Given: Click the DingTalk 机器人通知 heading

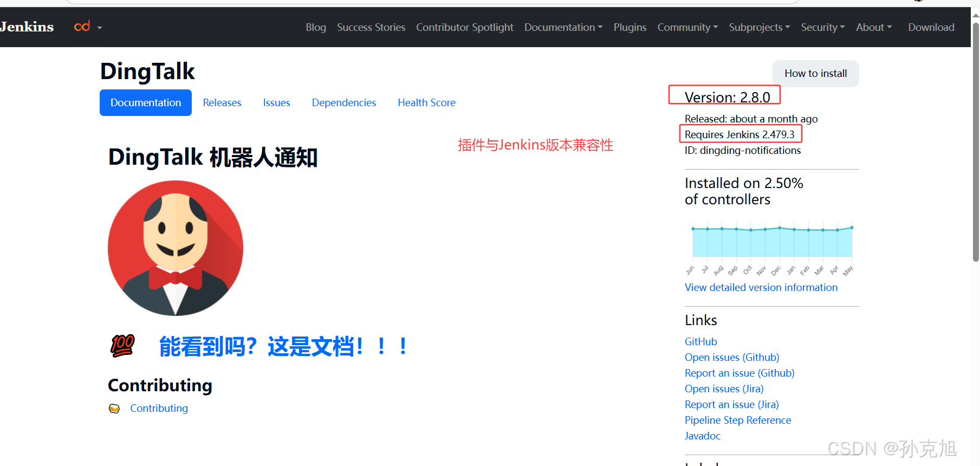Looking at the screenshot, I should point(213,157).
